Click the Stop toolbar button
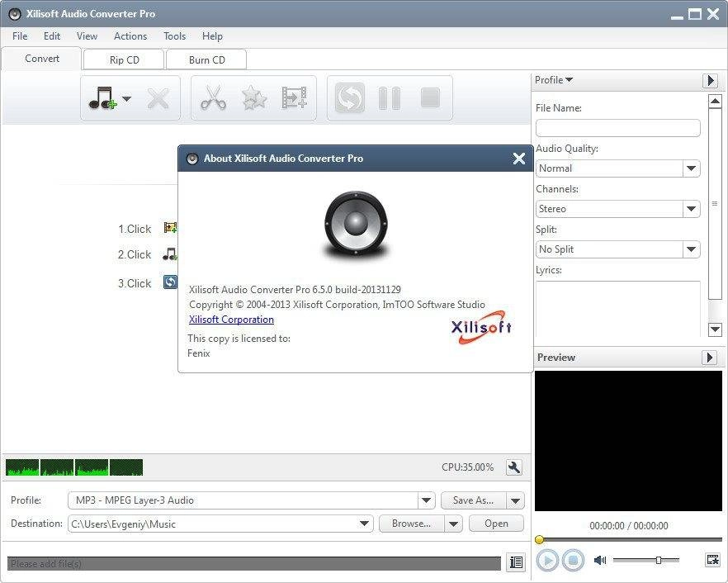 [x=430, y=98]
